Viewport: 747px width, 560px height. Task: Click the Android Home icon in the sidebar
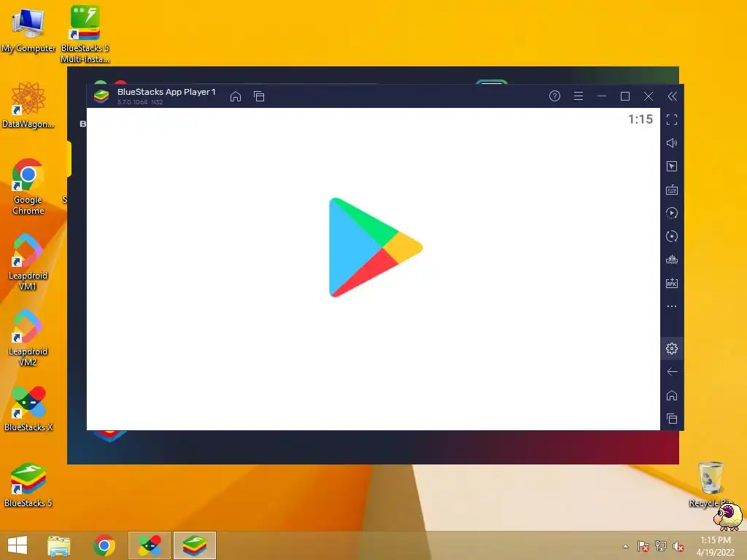(672, 395)
